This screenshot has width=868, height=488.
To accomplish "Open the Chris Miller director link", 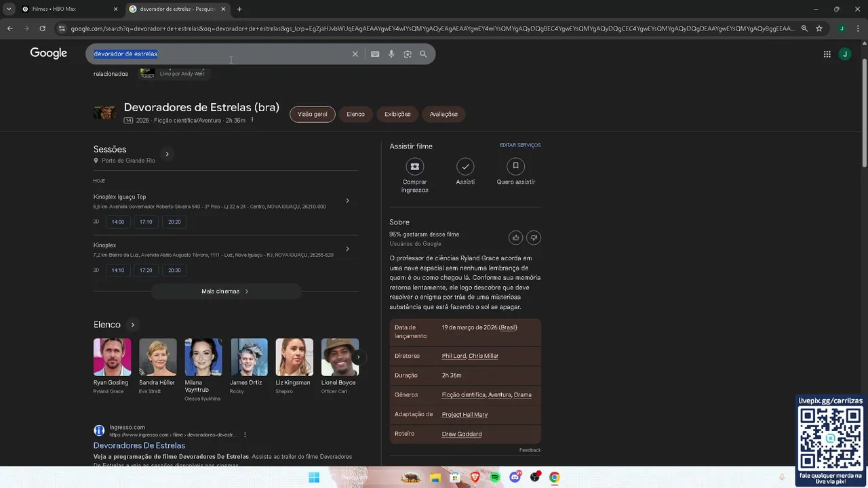I will click(484, 356).
